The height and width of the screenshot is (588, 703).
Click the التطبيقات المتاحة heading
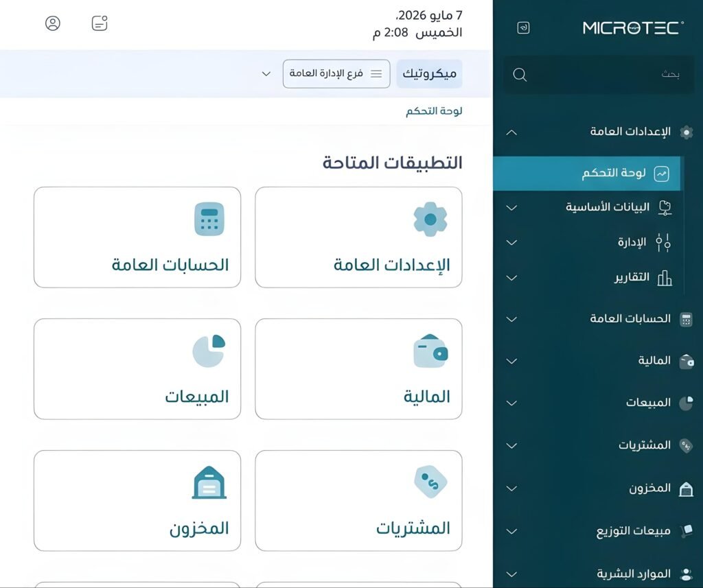click(392, 162)
